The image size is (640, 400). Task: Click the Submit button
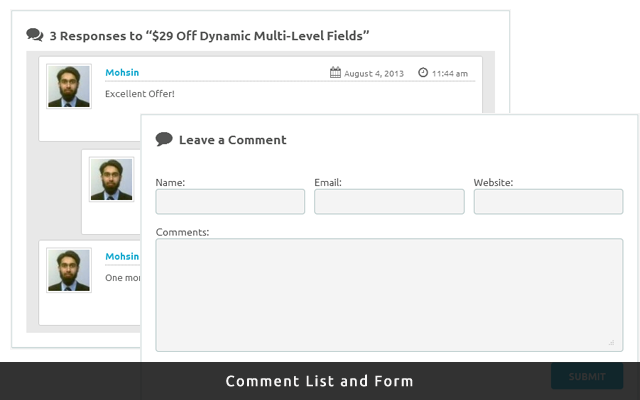coord(587,376)
